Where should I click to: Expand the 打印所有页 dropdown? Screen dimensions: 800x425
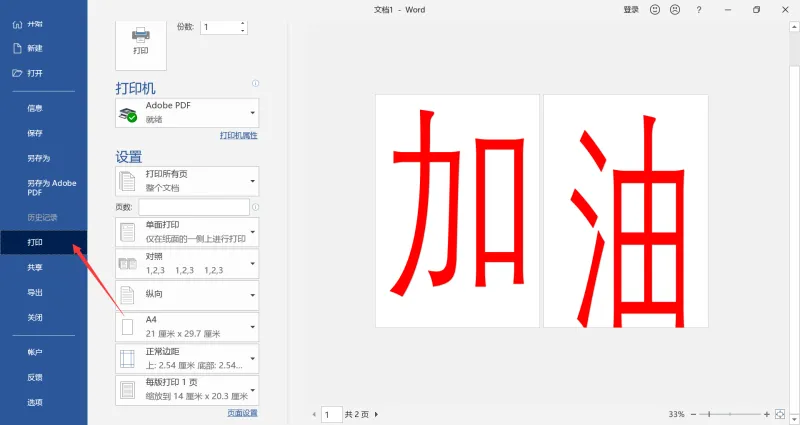point(187,181)
